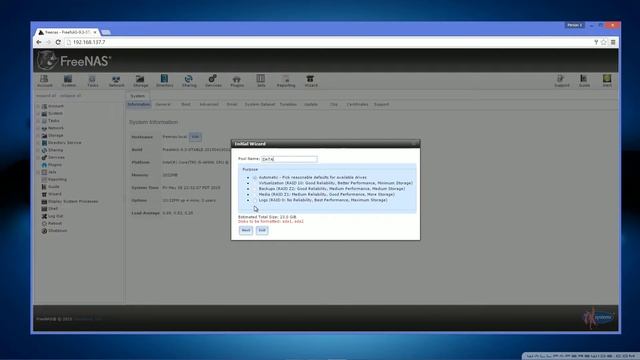The height and width of the screenshot is (360, 640).
Task: Click Exit in Initial Wizard
Action: [262, 230]
